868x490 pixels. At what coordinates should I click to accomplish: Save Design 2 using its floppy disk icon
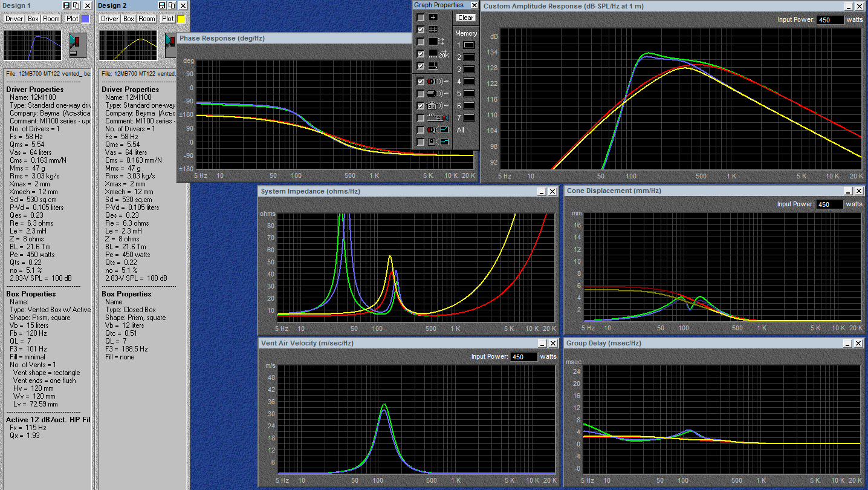pyautogui.click(x=161, y=5)
